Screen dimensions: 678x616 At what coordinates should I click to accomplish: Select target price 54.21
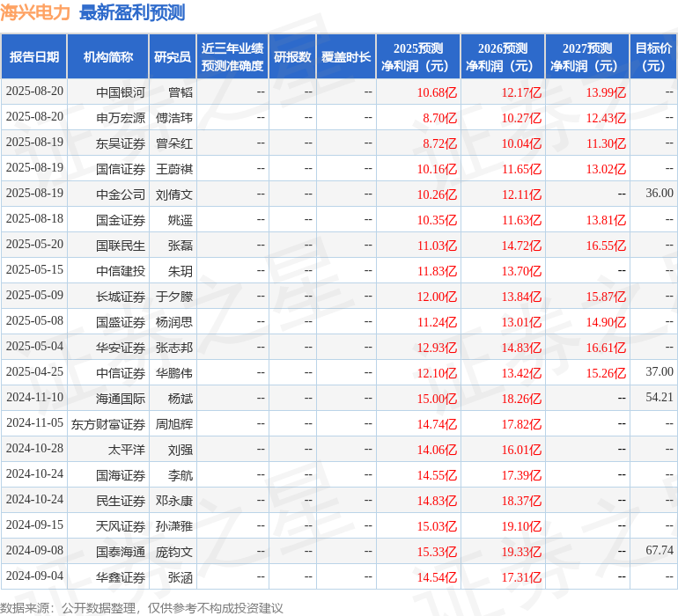[x=660, y=397]
